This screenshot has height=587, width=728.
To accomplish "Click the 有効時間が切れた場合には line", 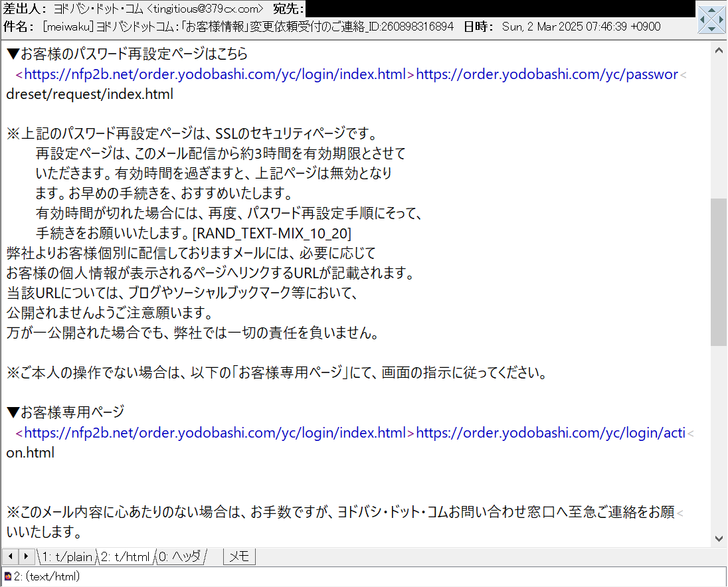I will click(229, 213).
